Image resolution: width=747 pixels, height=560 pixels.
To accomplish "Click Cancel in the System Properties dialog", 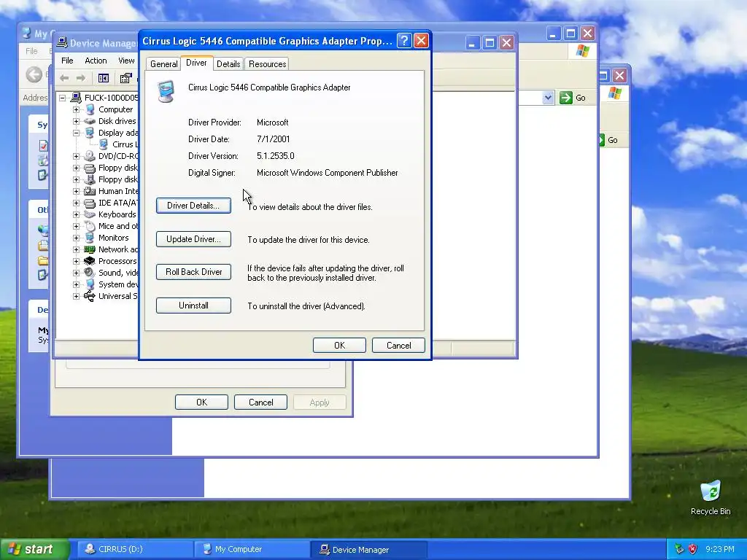I will pyautogui.click(x=260, y=402).
